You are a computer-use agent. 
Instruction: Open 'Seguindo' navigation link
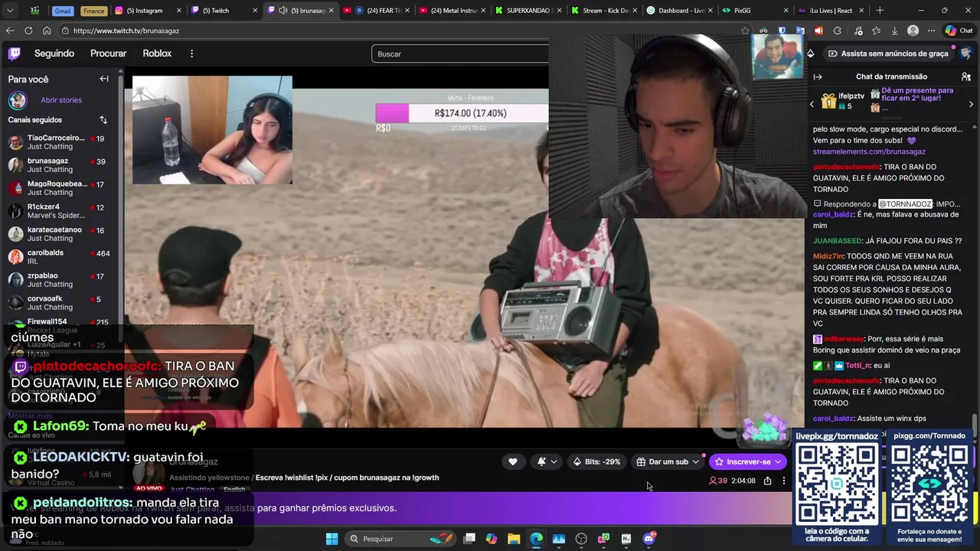point(54,54)
